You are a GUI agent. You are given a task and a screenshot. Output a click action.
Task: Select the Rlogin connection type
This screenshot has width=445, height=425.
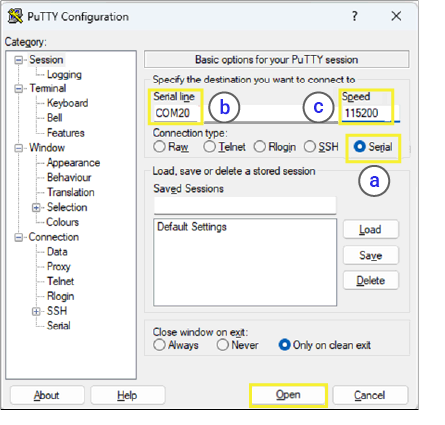(260, 147)
